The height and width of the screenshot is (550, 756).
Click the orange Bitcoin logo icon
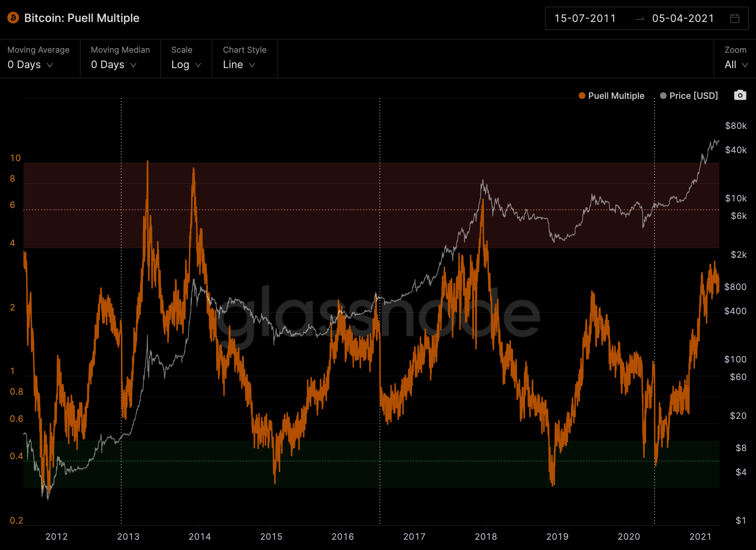click(13, 18)
